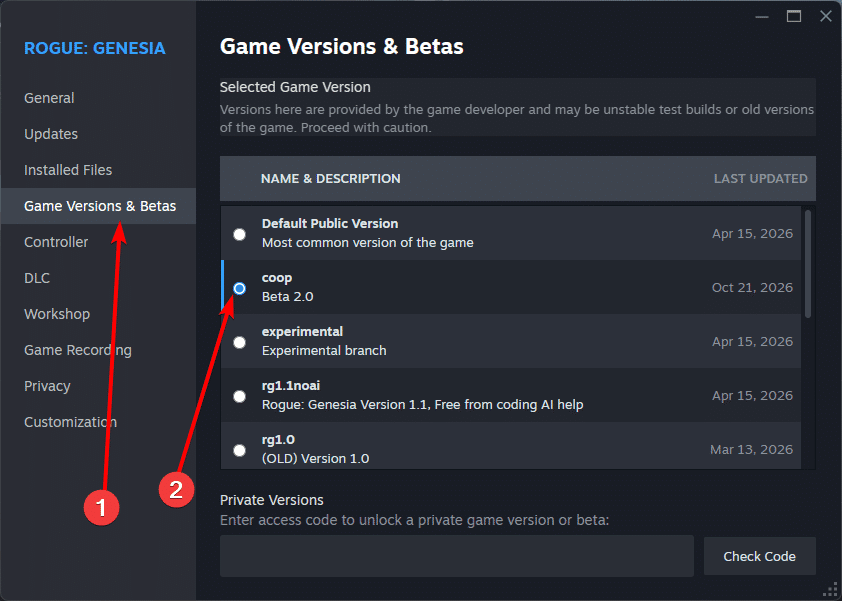The height and width of the screenshot is (601, 842).
Task: Click 'Most common version of the game' description
Action: 368,243
